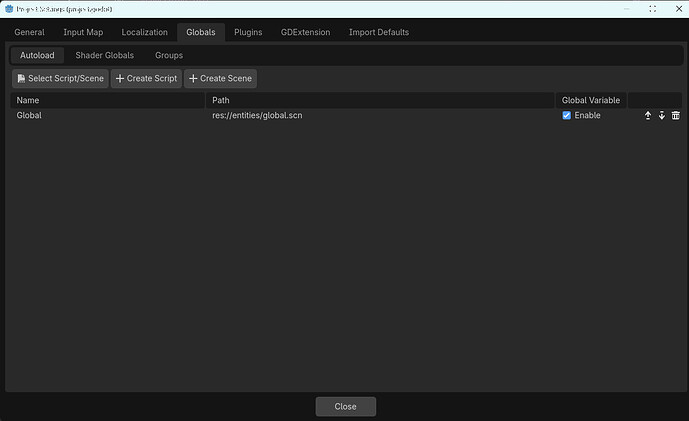Image resolution: width=689 pixels, height=421 pixels.
Task: Open the Shader Globals sub-tab
Action: click(105, 55)
